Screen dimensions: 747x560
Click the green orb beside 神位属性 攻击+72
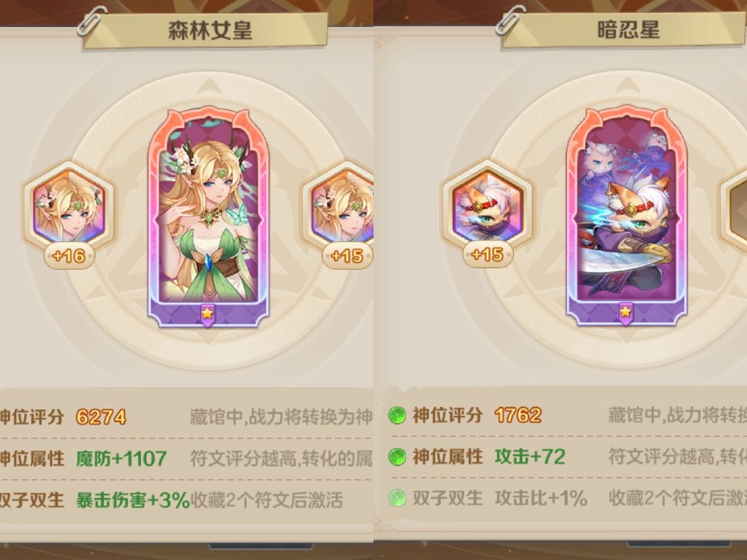tap(396, 457)
